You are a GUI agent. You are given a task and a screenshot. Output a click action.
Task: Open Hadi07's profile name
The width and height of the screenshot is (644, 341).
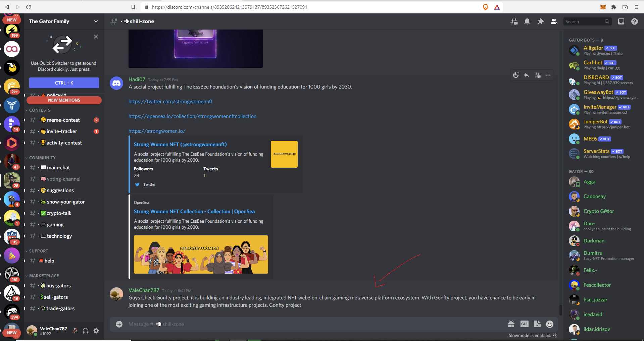pyautogui.click(x=137, y=79)
